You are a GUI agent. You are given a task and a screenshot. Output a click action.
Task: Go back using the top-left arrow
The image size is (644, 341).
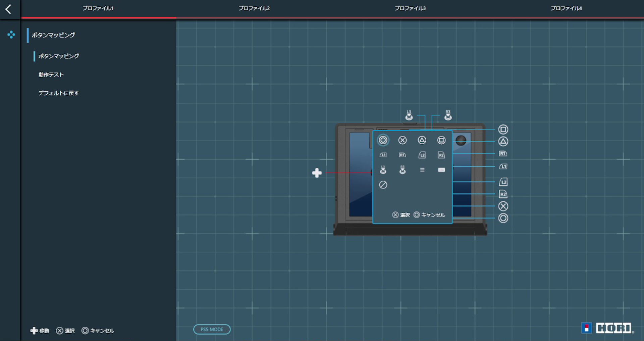pos(8,9)
